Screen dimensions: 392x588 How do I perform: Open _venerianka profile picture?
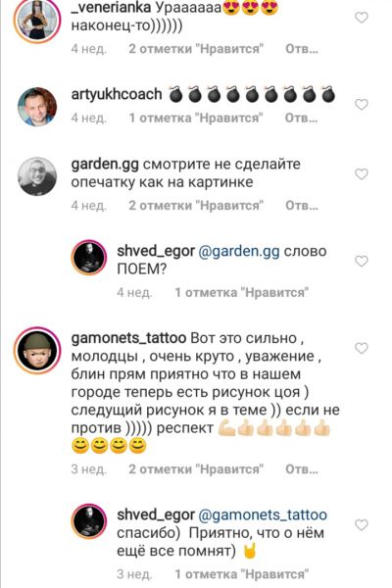click(37, 20)
